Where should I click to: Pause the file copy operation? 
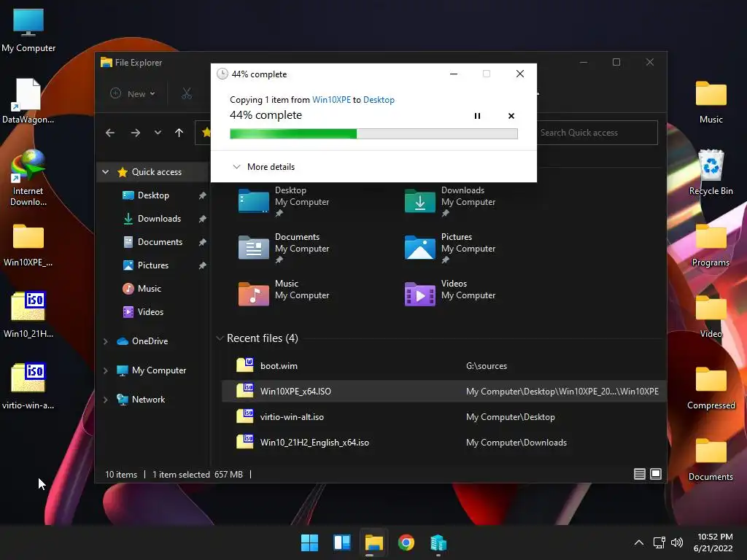(x=477, y=116)
